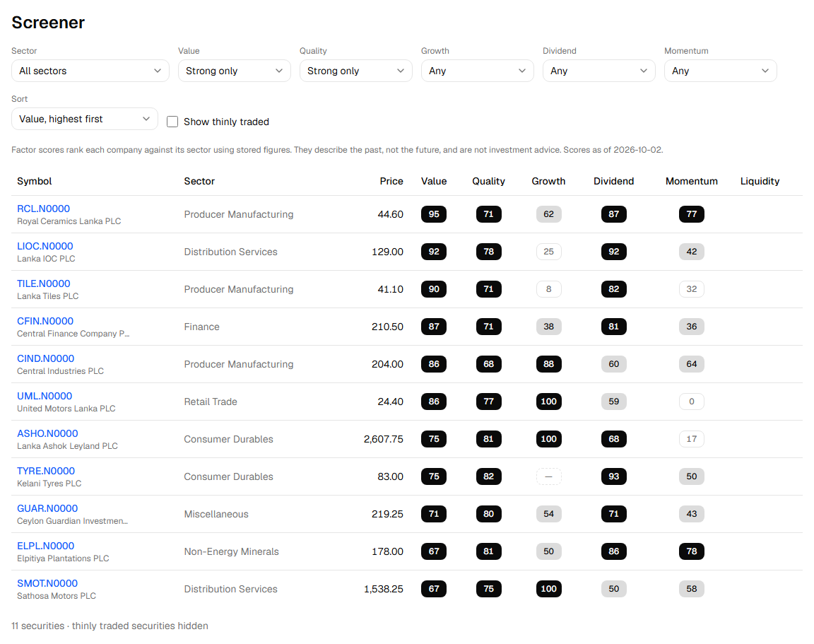Click Non-Energy Minerals sector cell
The width and height of the screenshot is (814, 644).
pos(232,551)
